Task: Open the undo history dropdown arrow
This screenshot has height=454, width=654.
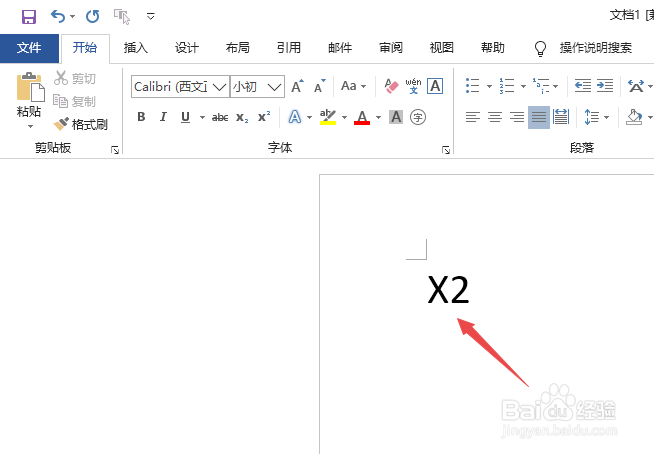Action: 73,17
